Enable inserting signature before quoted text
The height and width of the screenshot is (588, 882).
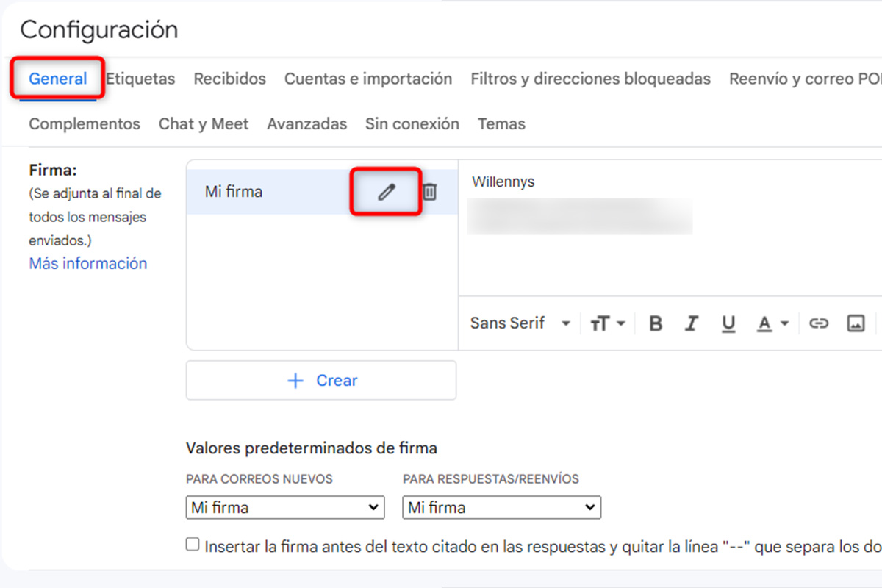192,543
